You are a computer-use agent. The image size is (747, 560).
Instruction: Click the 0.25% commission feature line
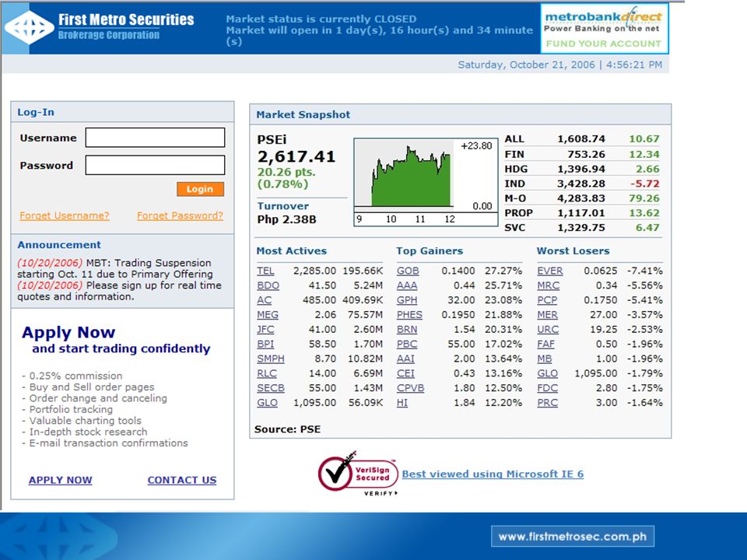pos(72,376)
